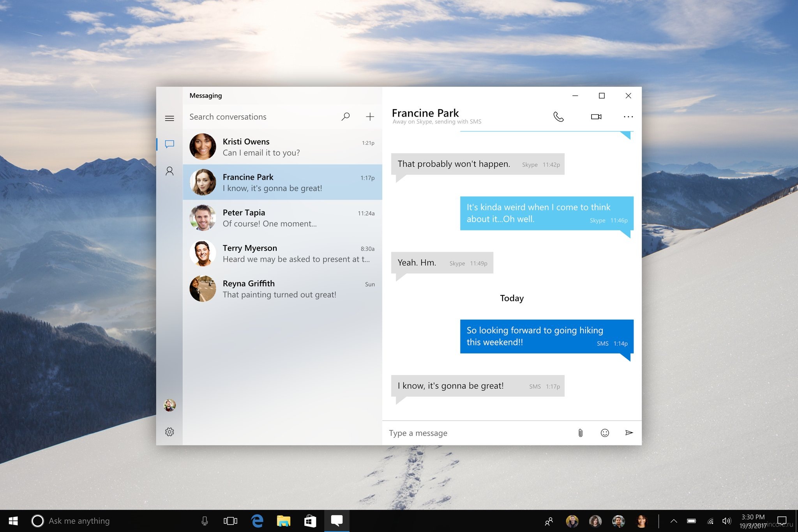The image size is (798, 532).
Task: Click the taskbar clock showing 3:30 PM
Action: [753, 521]
